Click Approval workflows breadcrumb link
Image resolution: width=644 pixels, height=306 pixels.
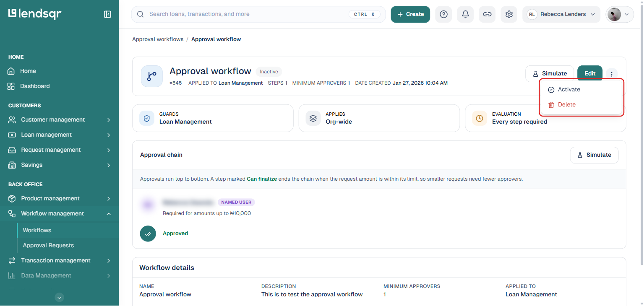pyautogui.click(x=158, y=39)
